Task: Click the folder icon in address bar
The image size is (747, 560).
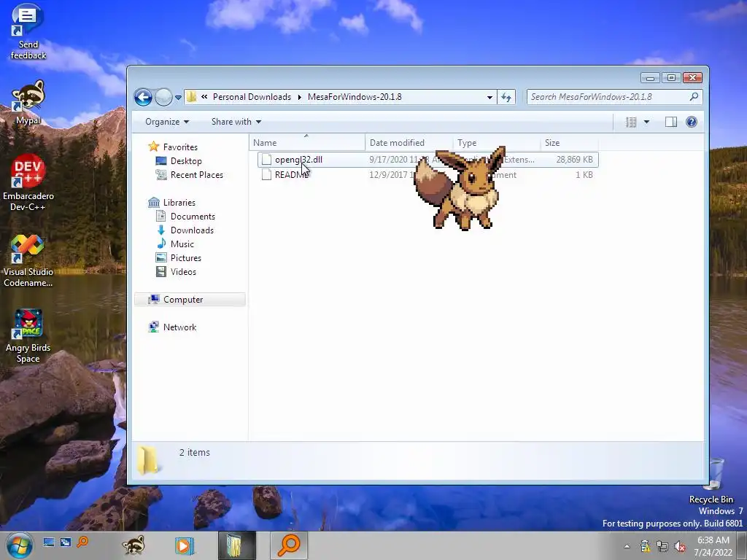Action: pyautogui.click(x=192, y=97)
